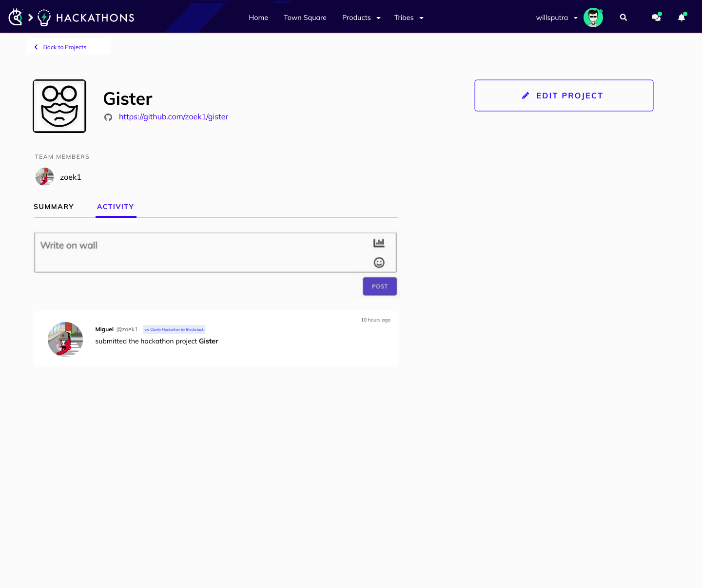Click the Gister project logo image
This screenshot has height=588, width=702.
tap(59, 106)
